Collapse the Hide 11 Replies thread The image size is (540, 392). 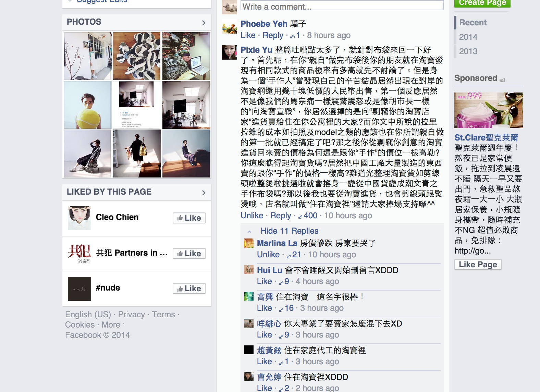289,231
